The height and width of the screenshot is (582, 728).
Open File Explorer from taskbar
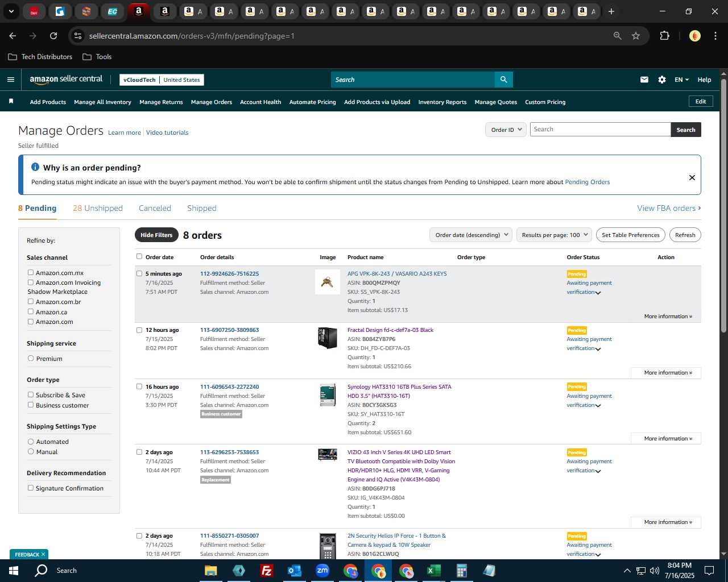coord(211,571)
